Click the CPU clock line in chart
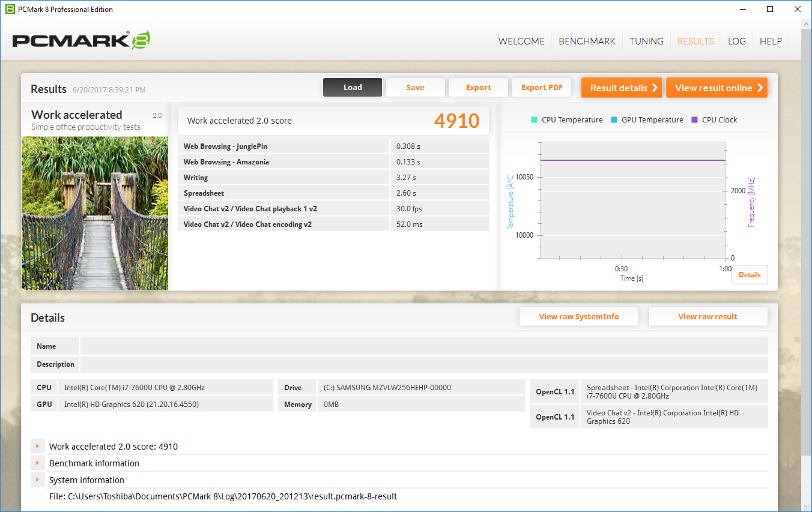This screenshot has height=512, width=812. point(632,160)
